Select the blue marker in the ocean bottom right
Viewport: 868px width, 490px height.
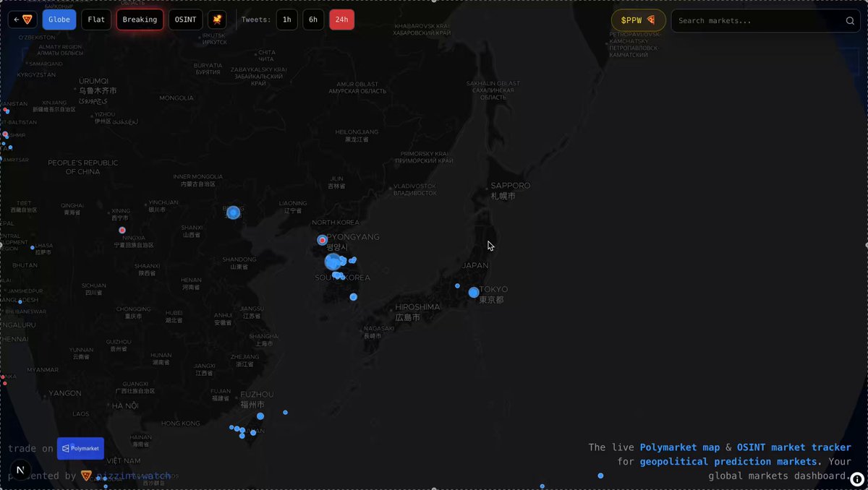600,476
